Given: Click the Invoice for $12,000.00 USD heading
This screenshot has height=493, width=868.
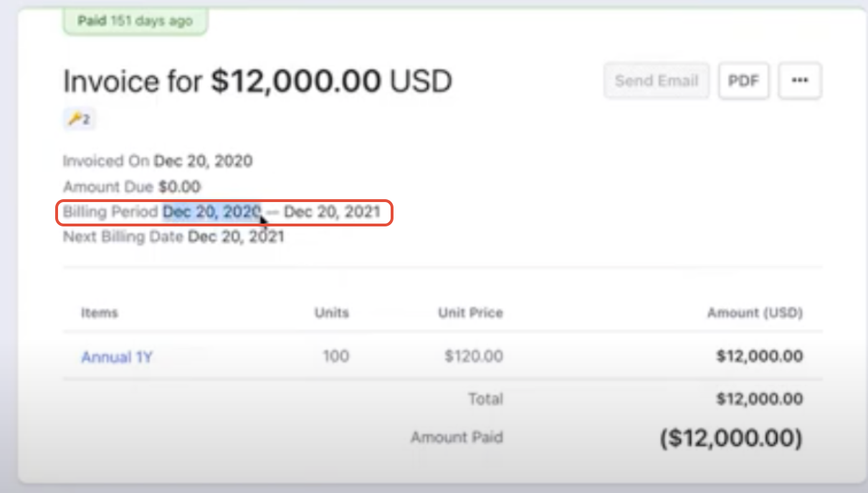Looking at the screenshot, I should 257,82.
